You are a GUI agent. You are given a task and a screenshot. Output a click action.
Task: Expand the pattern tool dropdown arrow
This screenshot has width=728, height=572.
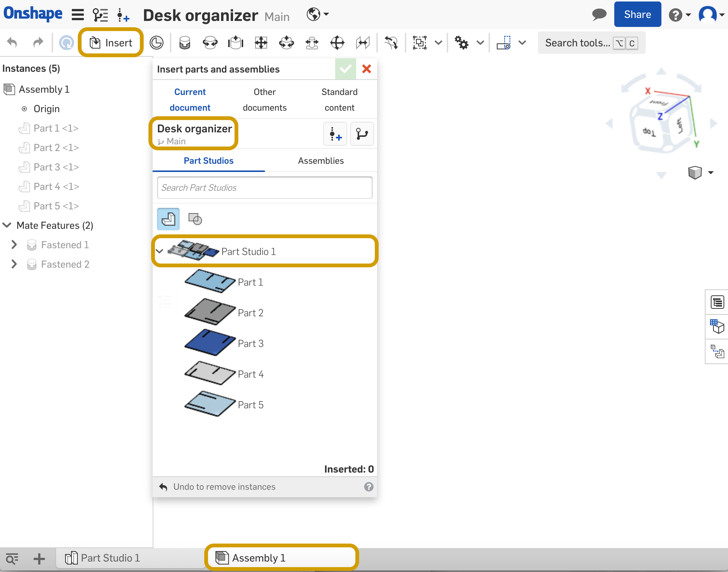[522, 43]
